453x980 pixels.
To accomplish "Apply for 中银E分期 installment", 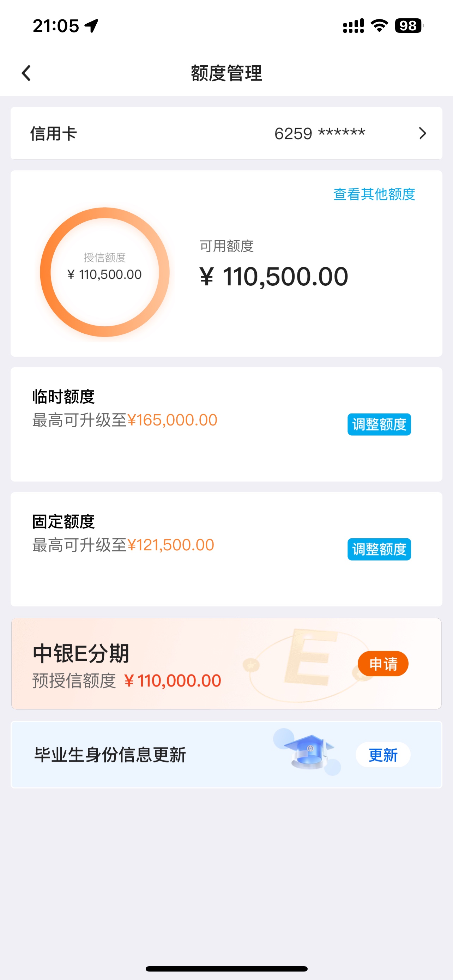I will coord(383,664).
